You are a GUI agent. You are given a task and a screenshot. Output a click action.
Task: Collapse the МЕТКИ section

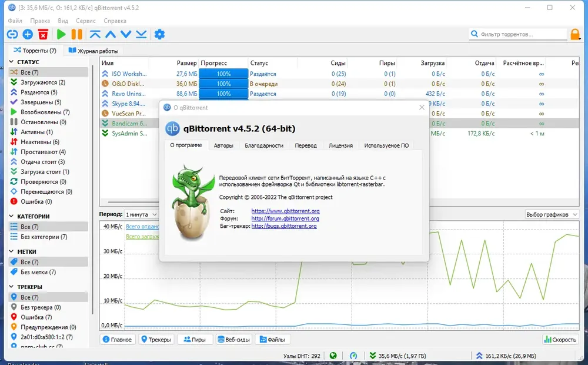click(12, 251)
